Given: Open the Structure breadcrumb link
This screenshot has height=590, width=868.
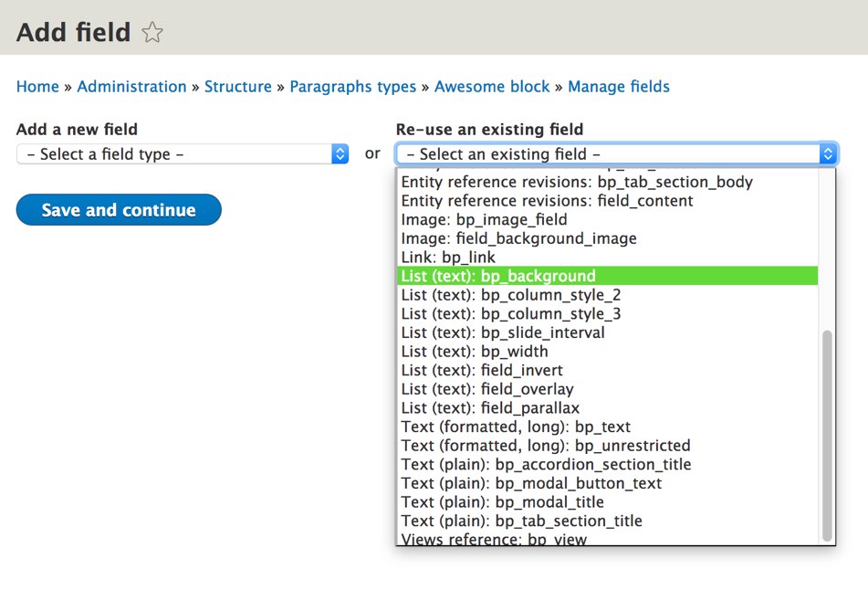Looking at the screenshot, I should click(x=238, y=87).
